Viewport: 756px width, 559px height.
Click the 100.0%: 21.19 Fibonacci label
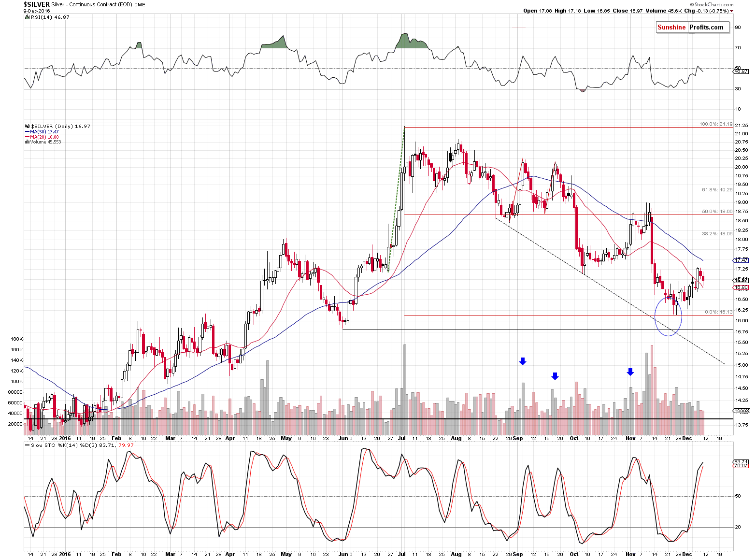[x=716, y=124]
